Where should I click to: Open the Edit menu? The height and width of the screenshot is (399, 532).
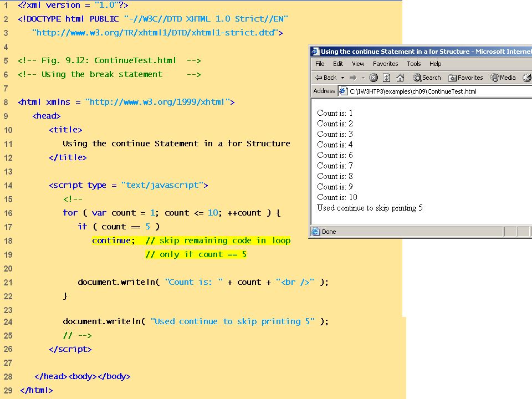click(x=338, y=64)
